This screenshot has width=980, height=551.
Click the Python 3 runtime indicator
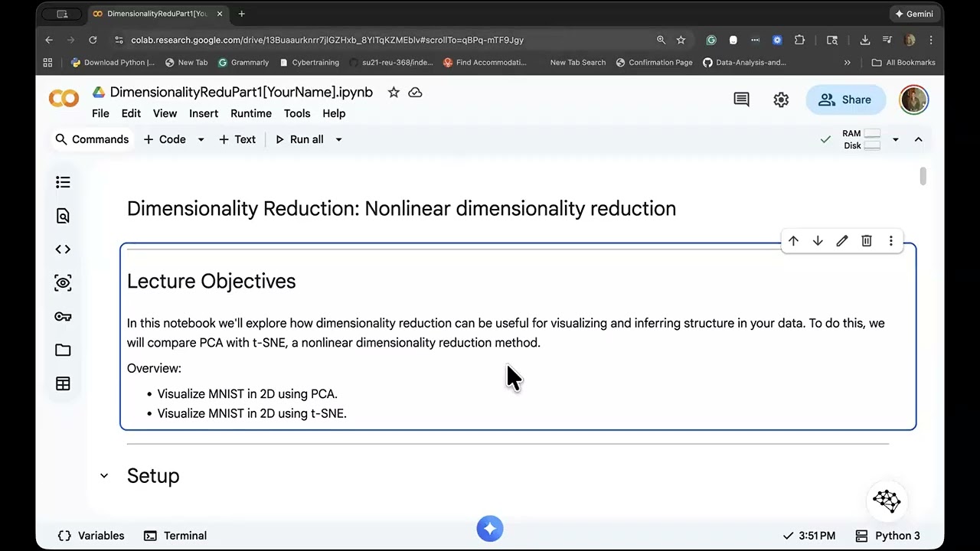tap(887, 536)
